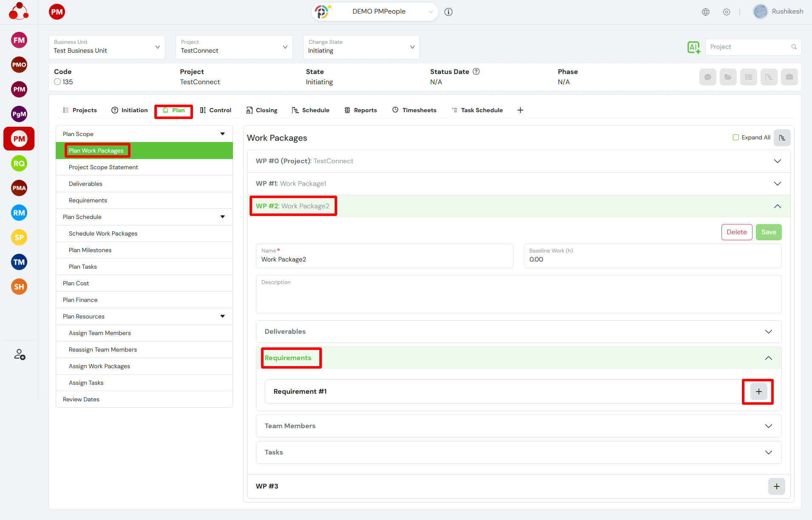This screenshot has height=520, width=812.
Task: Click the info icon beside DEMO PMPeople
Action: tap(449, 12)
